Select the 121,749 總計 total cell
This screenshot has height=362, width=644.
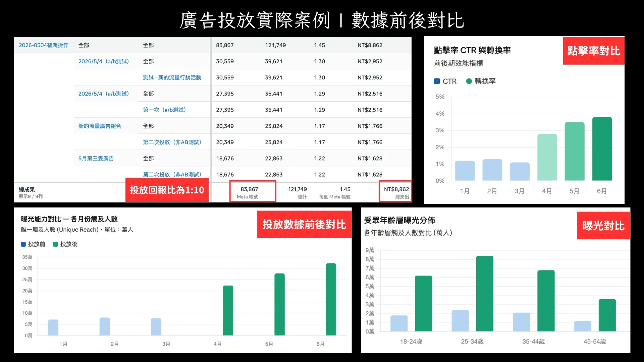pyautogui.click(x=298, y=192)
